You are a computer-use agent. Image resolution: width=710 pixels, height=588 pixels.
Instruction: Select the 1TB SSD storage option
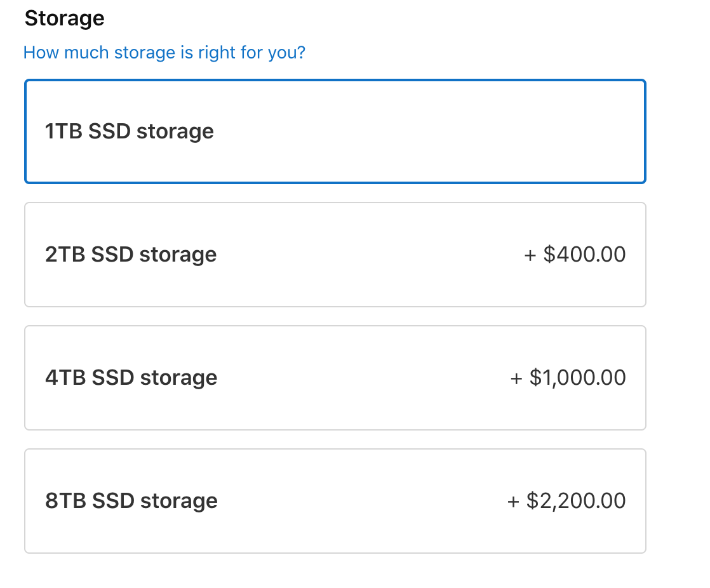(335, 131)
